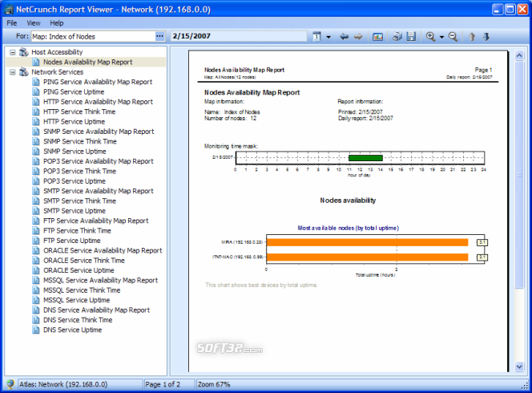Click the save report floppy icon
532x393 pixels.
click(411, 36)
